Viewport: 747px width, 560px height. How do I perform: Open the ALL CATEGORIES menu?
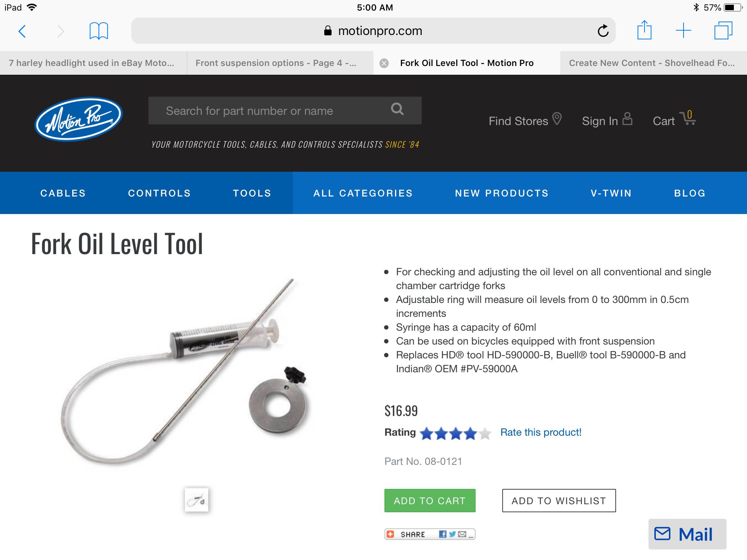pyautogui.click(x=363, y=193)
